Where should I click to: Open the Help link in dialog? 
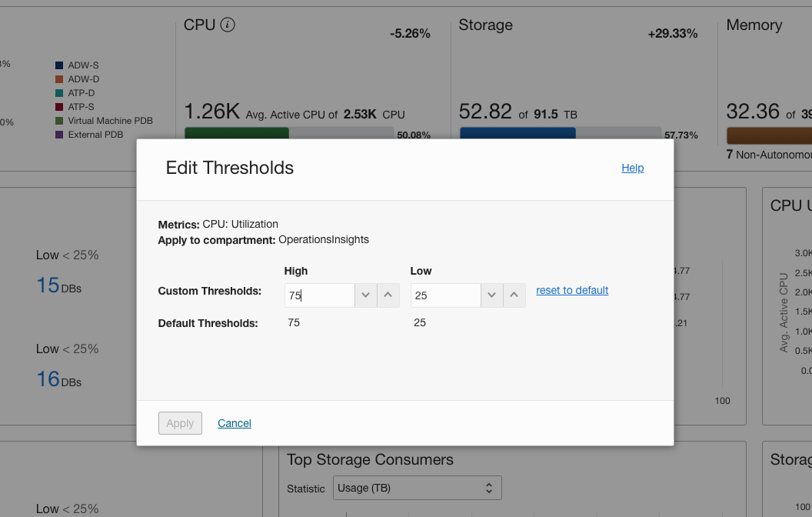[632, 168]
